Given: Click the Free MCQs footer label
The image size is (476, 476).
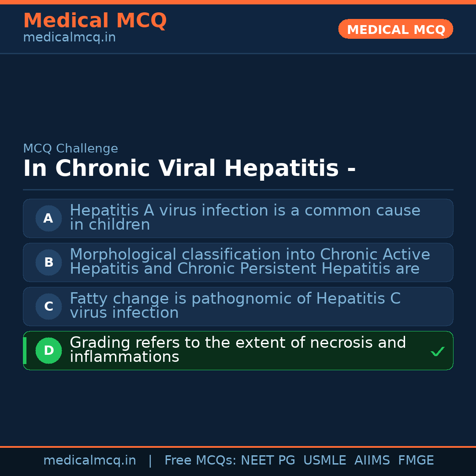Looking at the screenshot, I should [201, 461].
